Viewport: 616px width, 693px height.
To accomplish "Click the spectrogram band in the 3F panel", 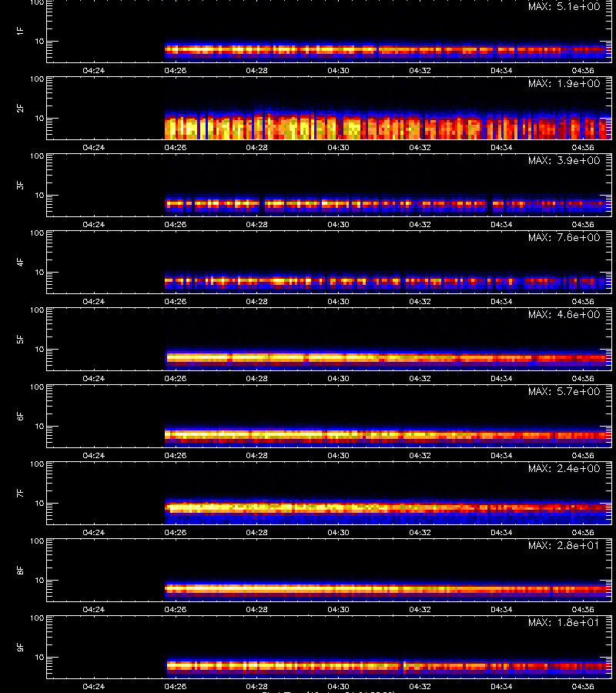I will (388, 204).
